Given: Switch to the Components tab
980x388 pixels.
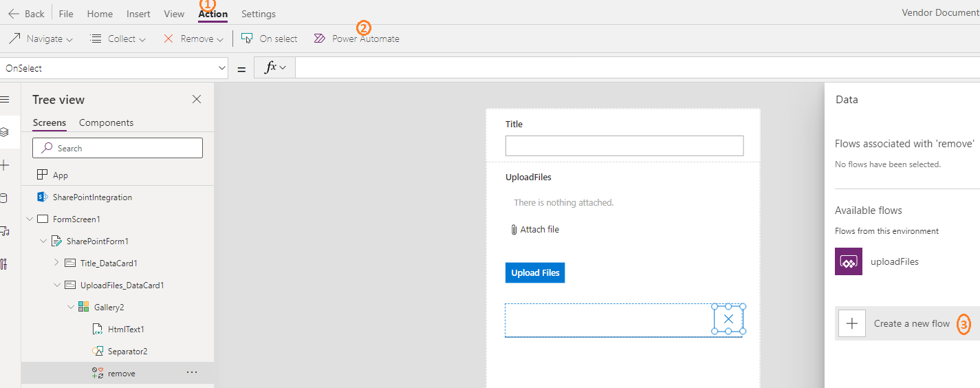Looking at the screenshot, I should pos(106,122).
